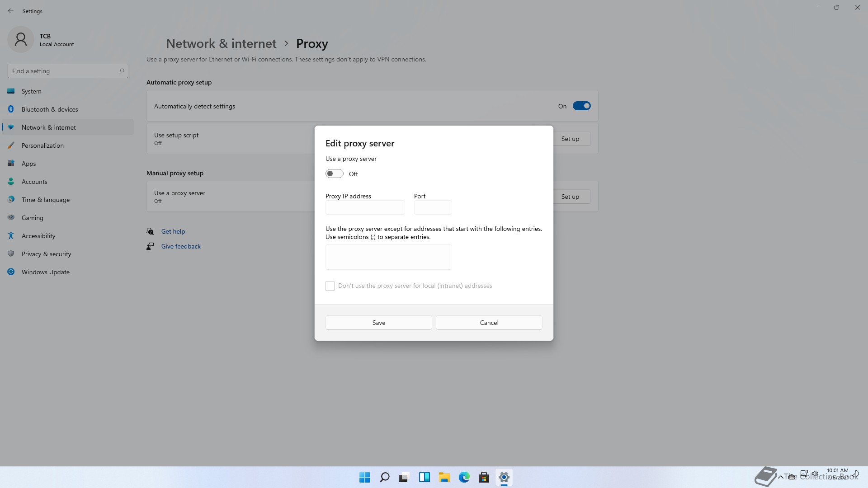Image resolution: width=868 pixels, height=488 pixels.
Task: Click the Port input field
Action: click(433, 208)
